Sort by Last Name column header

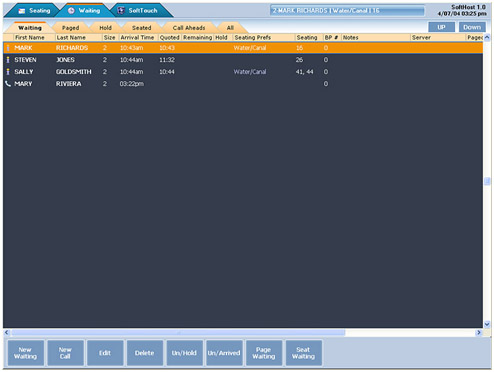[78, 38]
